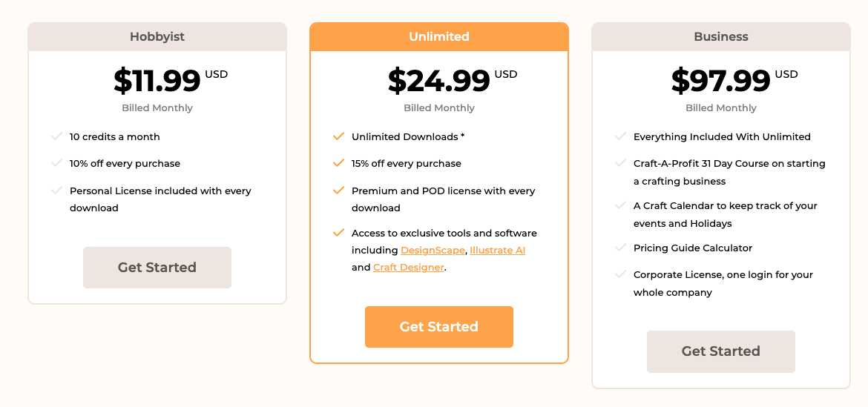Get Started with the Unlimited plan
Image resolution: width=868 pixels, height=407 pixels.
(439, 327)
